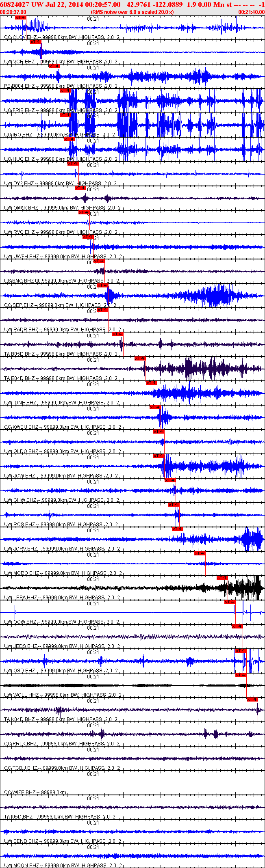The width and height of the screenshot is (265, 868).
Task: Click the red pick flag on UW MORO trace
Action: [x=200, y=553]
